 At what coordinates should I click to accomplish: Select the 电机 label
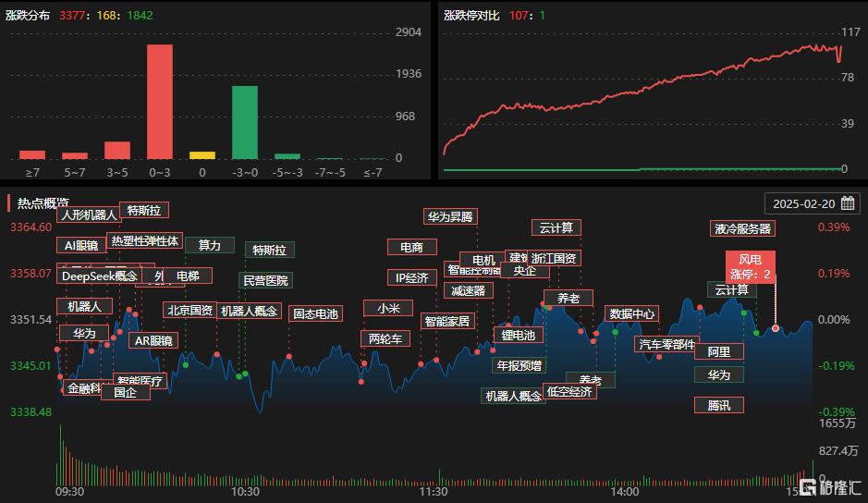[483, 259]
